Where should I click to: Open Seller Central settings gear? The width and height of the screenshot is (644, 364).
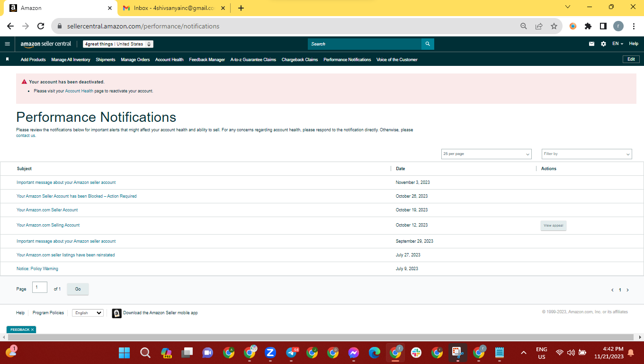[x=603, y=44]
